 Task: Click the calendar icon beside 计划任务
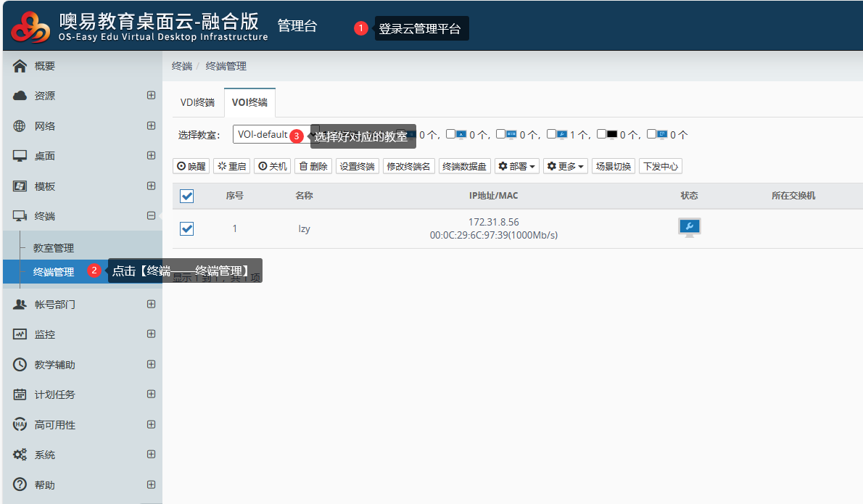[20, 394]
